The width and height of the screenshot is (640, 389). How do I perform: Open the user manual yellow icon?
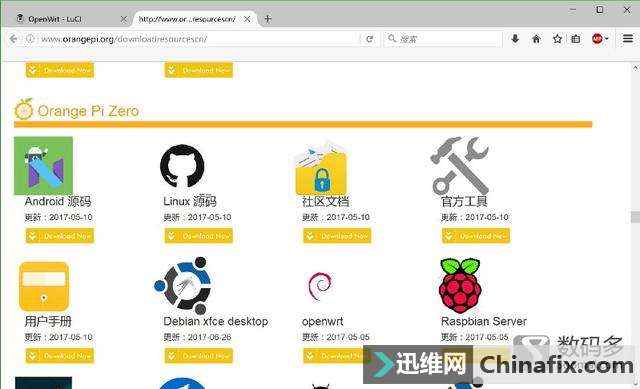click(44, 287)
